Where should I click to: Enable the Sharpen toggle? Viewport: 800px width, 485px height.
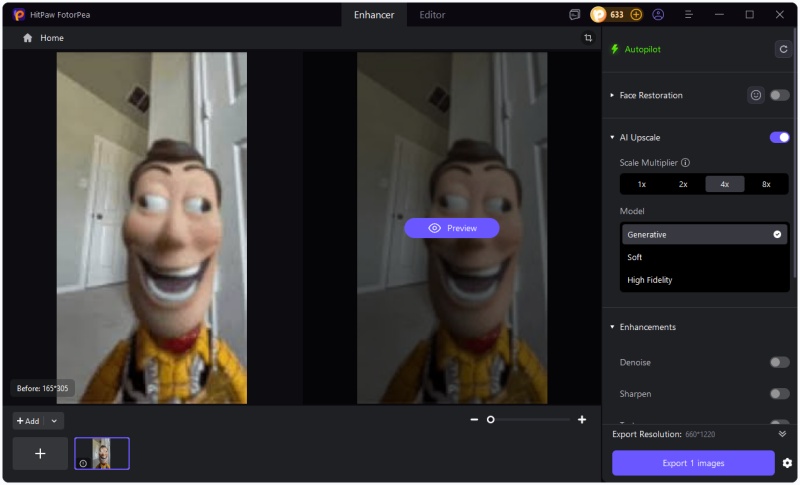[x=779, y=394]
